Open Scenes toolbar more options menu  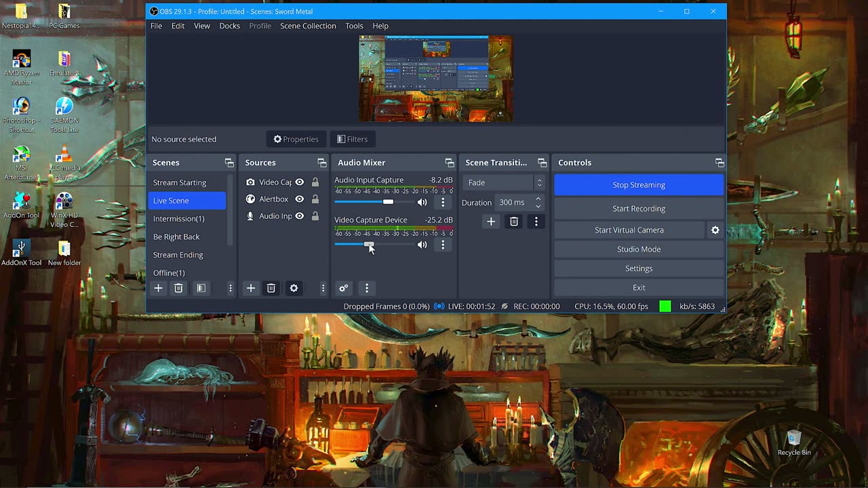[x=231, y=288]
